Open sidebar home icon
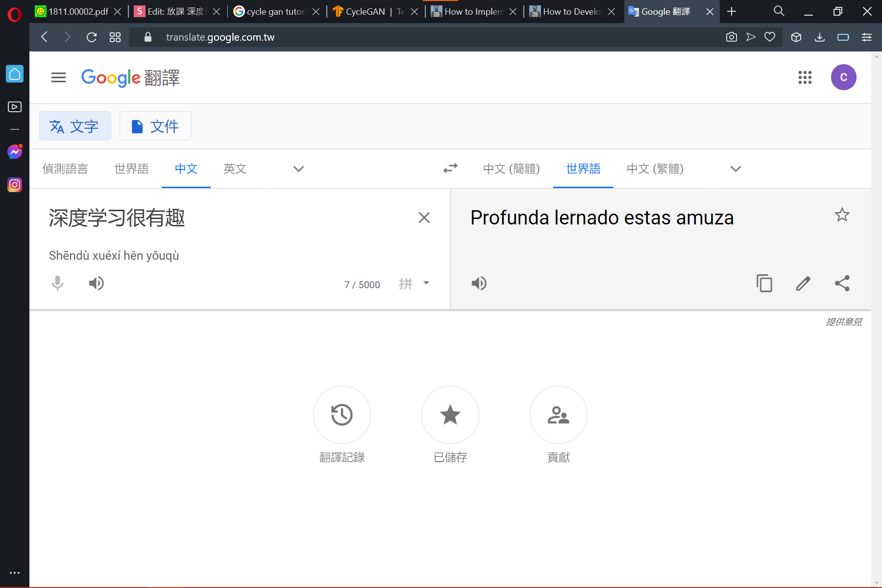 coord(15,74)
